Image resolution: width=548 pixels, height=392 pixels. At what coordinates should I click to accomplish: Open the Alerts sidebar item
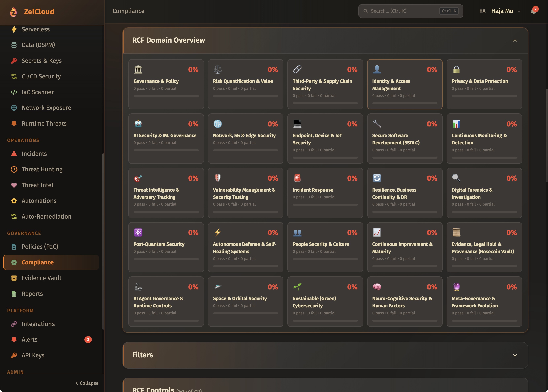(29, 340)
